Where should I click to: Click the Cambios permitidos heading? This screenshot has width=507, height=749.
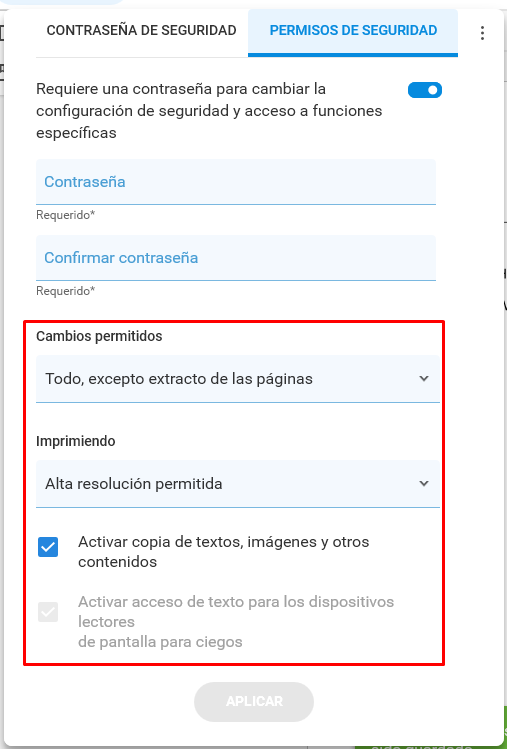click(99, 336)
